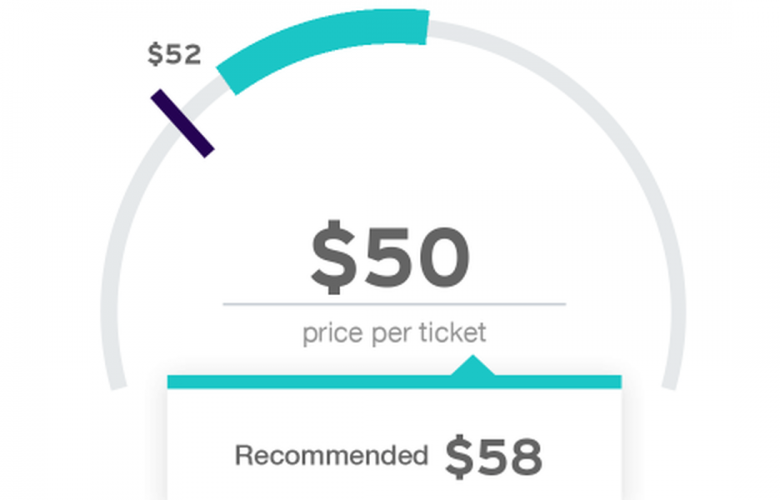The image size is (780, 500).
Task: Select the $52 marker label
Action: click(x=175, y=54)
